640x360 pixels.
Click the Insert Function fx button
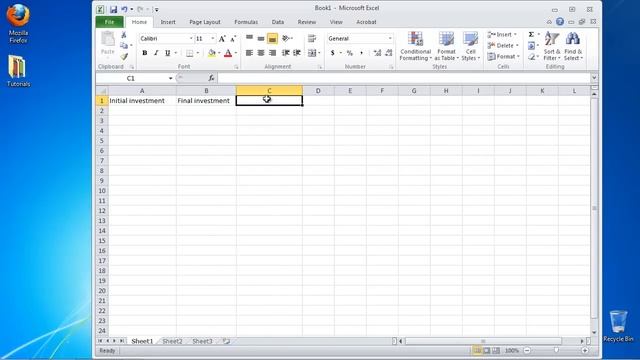point(211,78)
